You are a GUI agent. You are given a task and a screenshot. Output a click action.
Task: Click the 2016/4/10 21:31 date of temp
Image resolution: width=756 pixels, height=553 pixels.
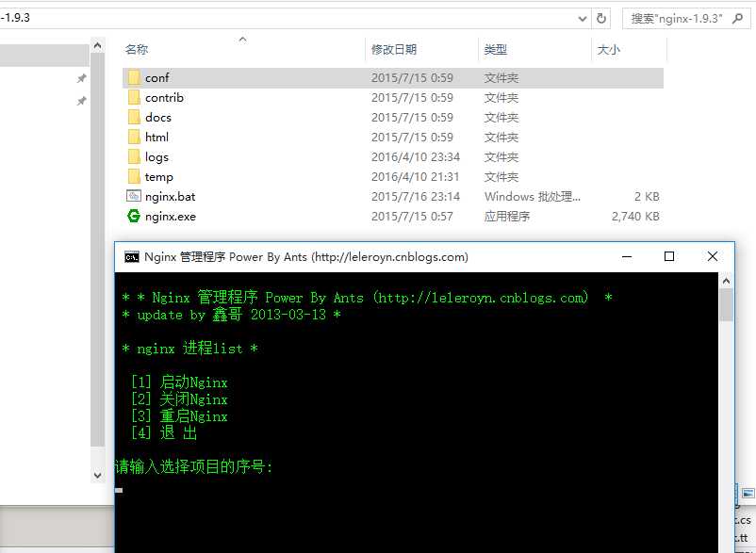point(415,176)
